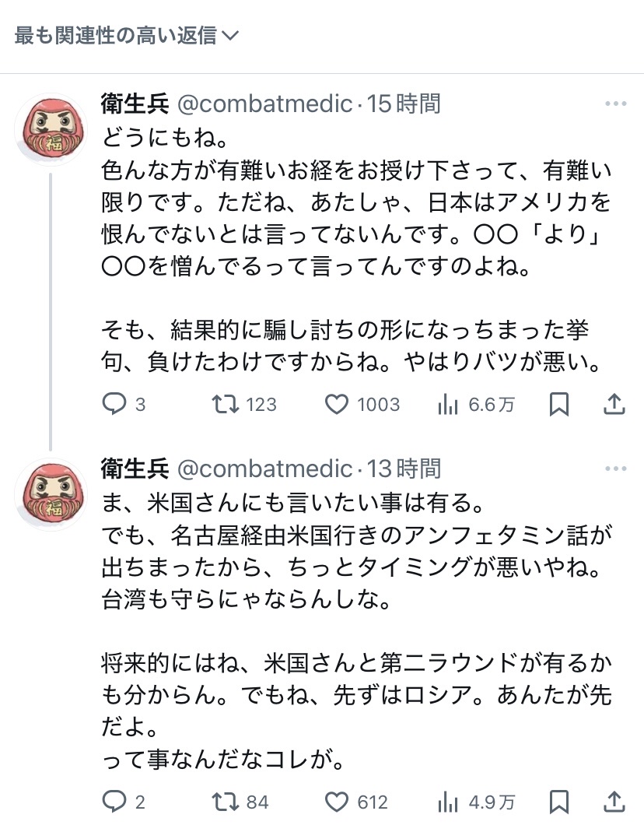Bookmark the first tweet
Image resolution: width=644 pixels, height=825 pixels.
click(558, 404)
